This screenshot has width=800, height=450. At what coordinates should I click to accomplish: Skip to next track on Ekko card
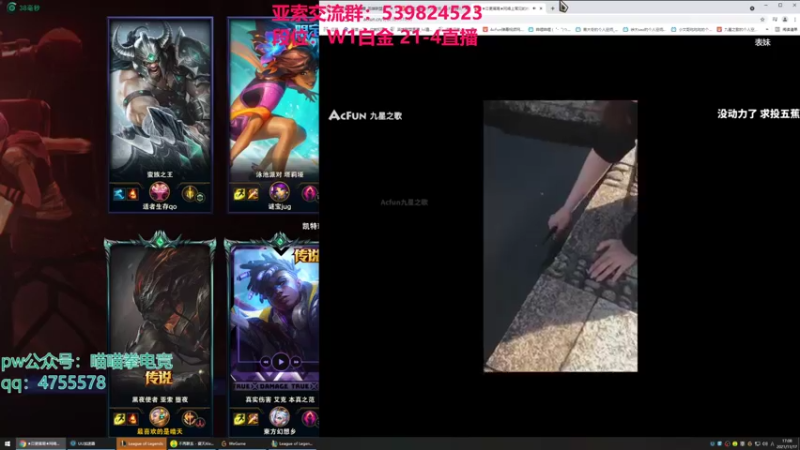click(296, 362)
